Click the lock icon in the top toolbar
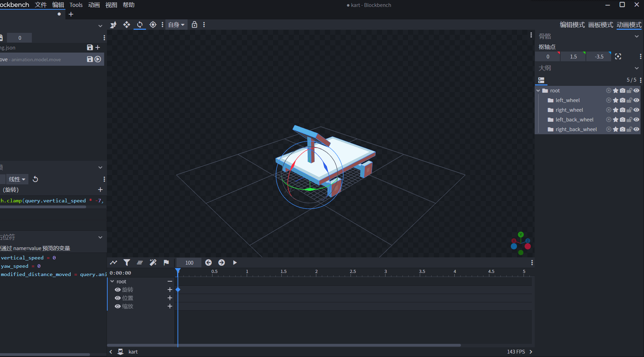The image size is (644, 357). coord(194,25)
